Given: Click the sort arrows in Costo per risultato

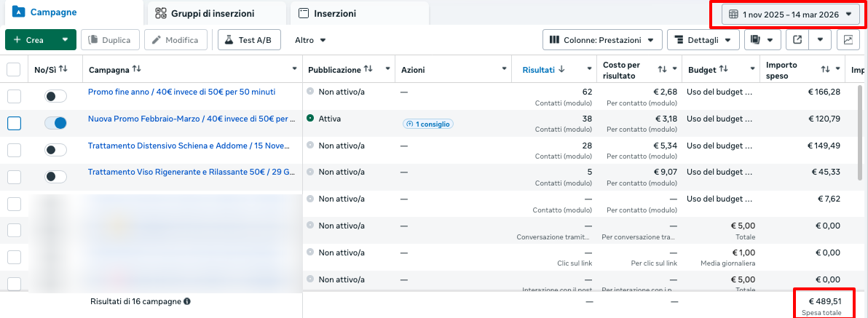Looking at the screenshot, I should click(x=662, y=69).
